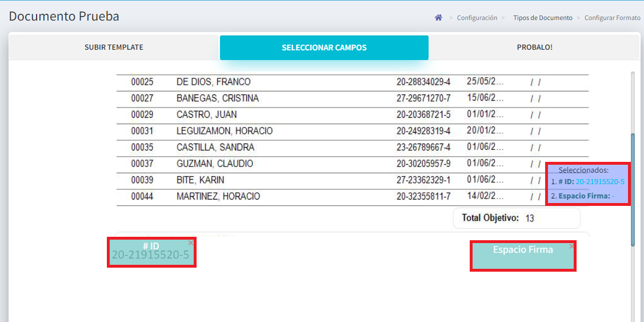Click the code 00027

click(142, 98)
